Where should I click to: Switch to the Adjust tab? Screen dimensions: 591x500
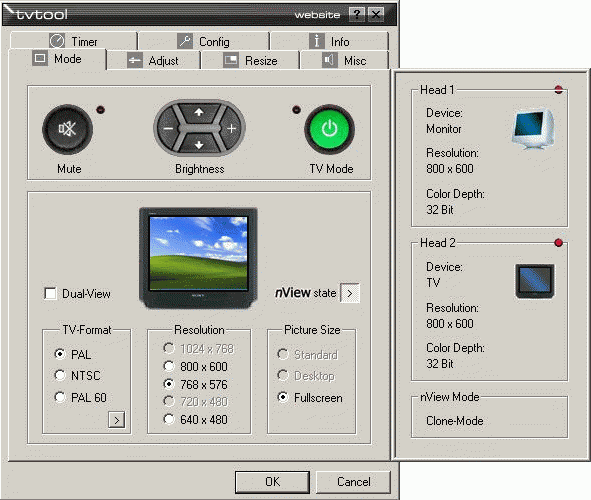coord(153,60)
